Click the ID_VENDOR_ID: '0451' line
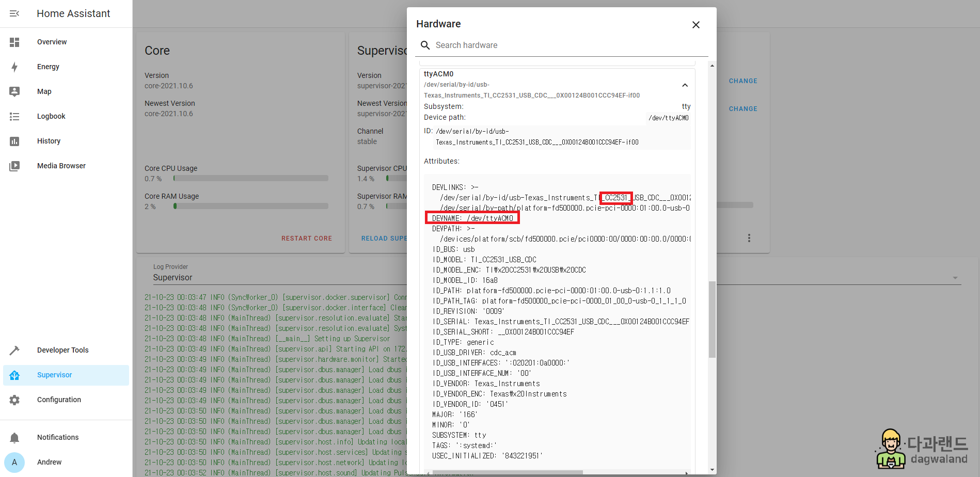The height and width of the screenshot is (477, 980). [470, 404]
